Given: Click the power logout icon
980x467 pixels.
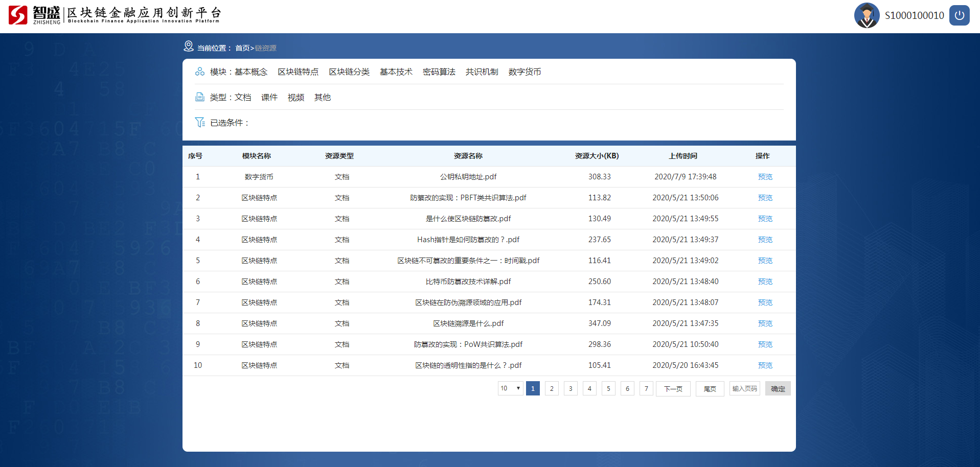Looking at the screenshot, I should tap(959, 15).
